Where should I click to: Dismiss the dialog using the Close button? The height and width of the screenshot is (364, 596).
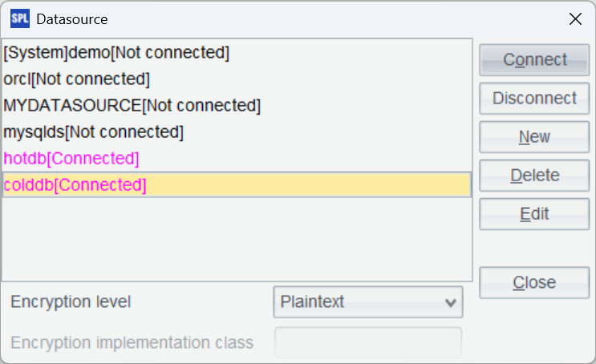[x=534, y=282]
